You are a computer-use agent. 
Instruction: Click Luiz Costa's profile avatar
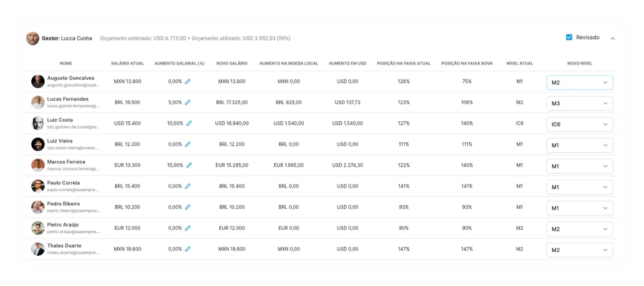pyautogui.click(x=38, y=123)
